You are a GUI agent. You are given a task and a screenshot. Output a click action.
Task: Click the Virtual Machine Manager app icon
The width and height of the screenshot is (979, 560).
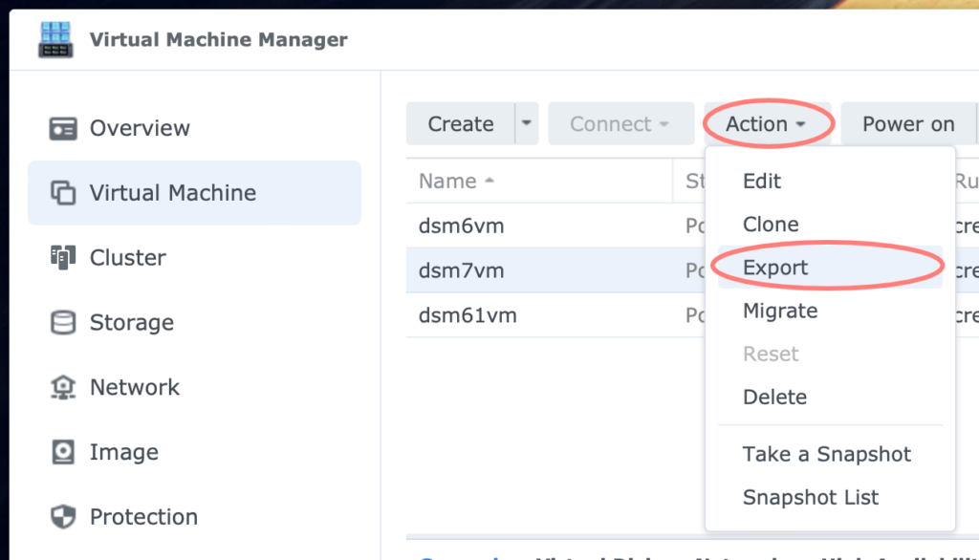point(54,39)
